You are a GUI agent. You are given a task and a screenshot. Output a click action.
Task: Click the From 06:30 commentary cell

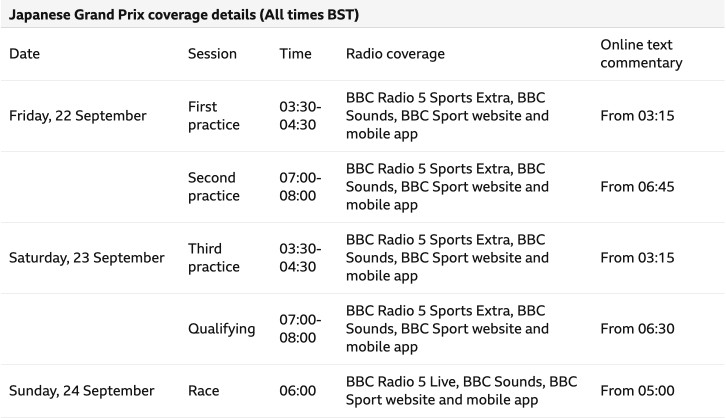(637, 329)
